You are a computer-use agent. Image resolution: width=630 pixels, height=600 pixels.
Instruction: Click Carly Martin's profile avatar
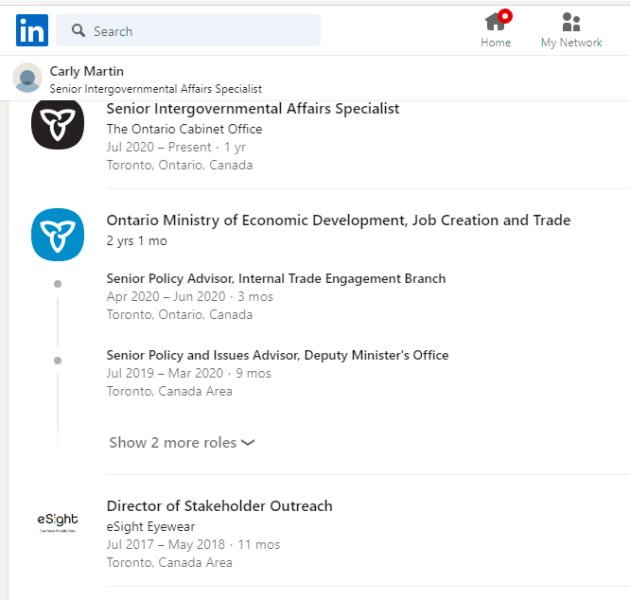27,78
